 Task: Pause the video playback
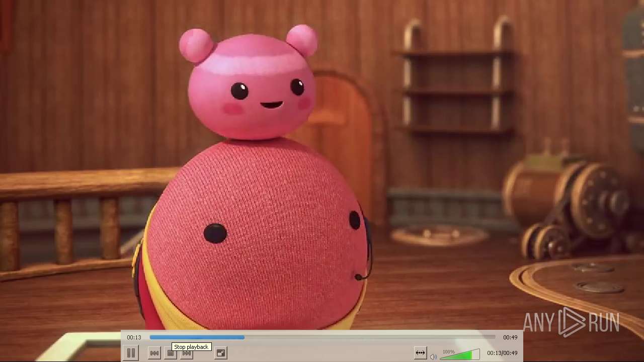pyautogui.click(x=131, y=353)
